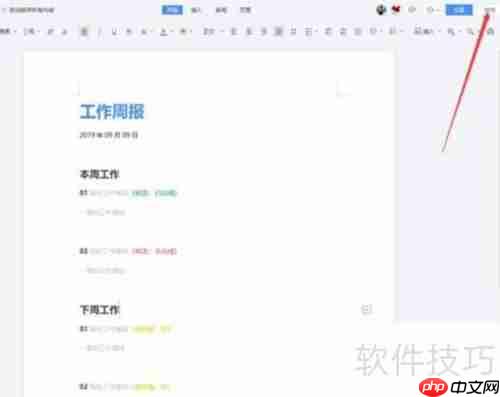500x397 pixels.
Task: Click the blue Share button
Action: click(459, 10)
